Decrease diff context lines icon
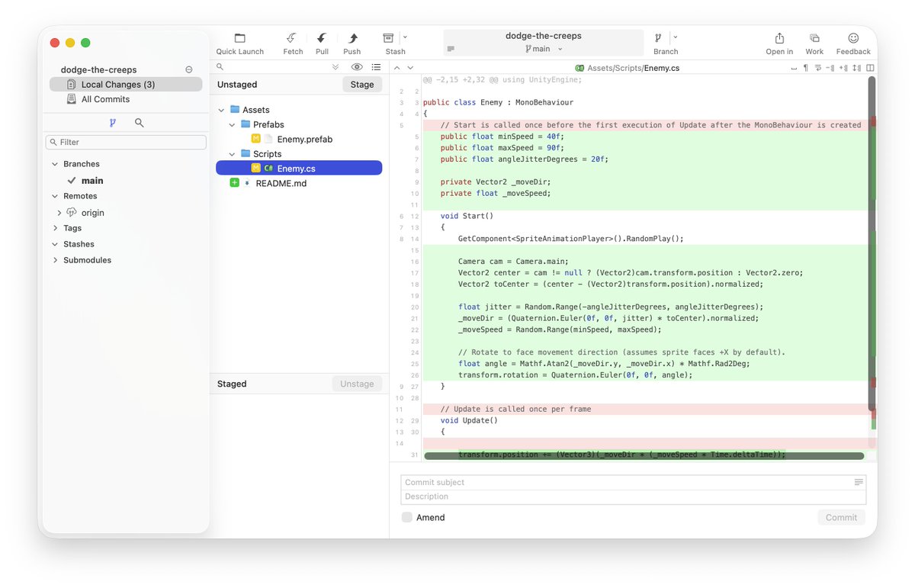Image resolution: width=915 pixels, height=588 pixels. [x=830, y=68]
